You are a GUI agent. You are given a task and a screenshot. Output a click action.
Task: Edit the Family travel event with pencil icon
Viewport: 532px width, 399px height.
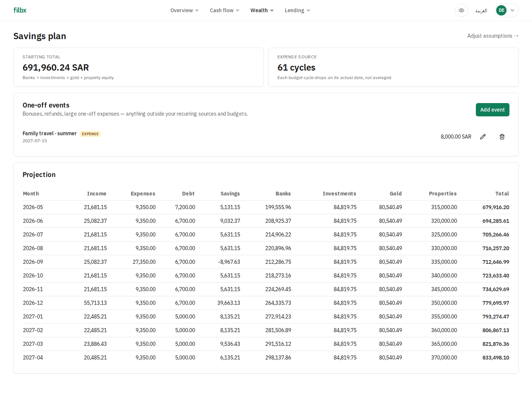(x=483, y=137)
